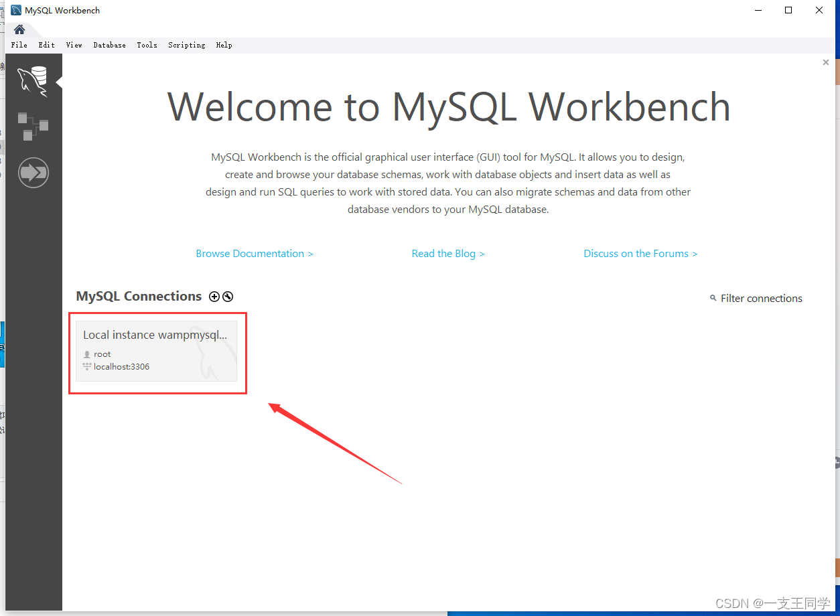Click the magnifier icon beside Filter connections
840x616 pixels.
(713, 299)
